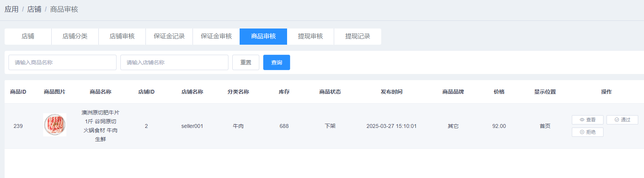Go to the 店铺审核 tab
The image size is (644, 178).
tap(122, 36)
